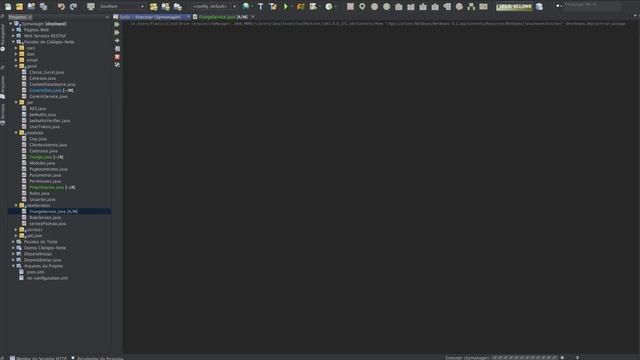Expand the Web Services RESTful node
The height and width of the screenshot is (360, 640).
pyautogui.click(x=13, y=36)
